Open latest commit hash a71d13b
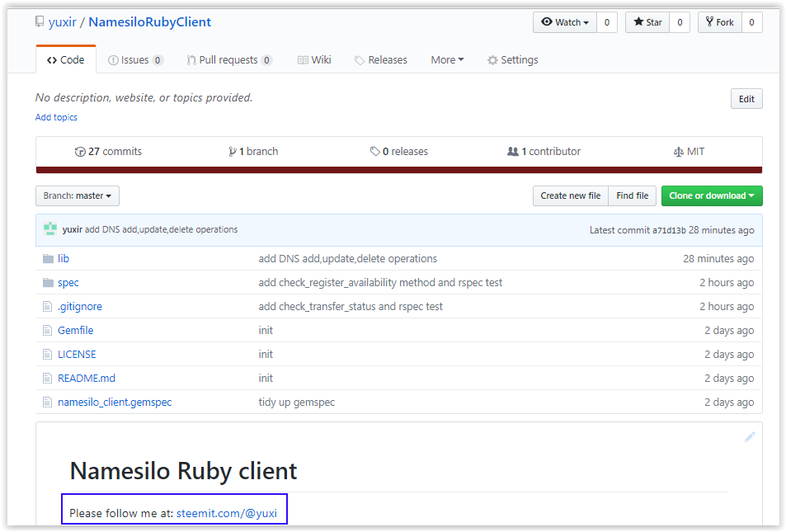Viewport: 786px width, 532px height. tap(669, 230)
